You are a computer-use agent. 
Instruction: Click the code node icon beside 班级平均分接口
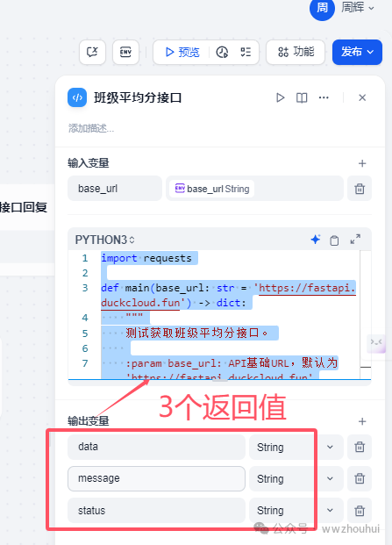pos(77,97)
